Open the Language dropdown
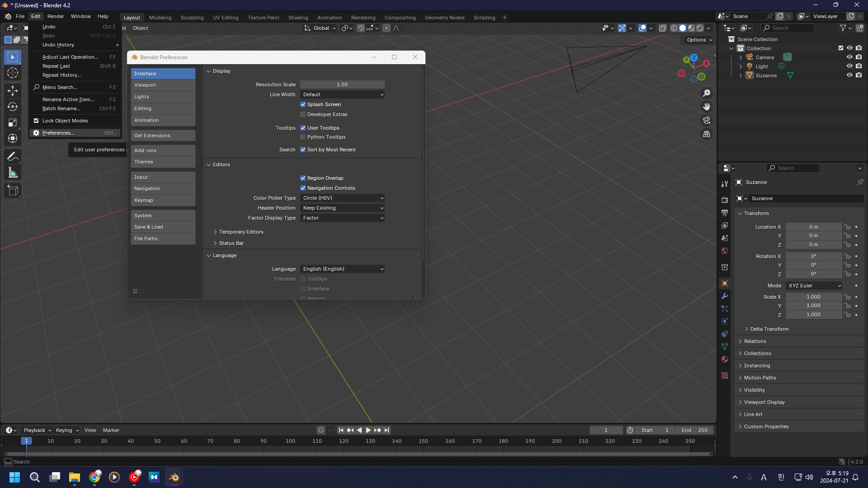The width and height of the screenshot is (868, 488). (x=342, y=269)
